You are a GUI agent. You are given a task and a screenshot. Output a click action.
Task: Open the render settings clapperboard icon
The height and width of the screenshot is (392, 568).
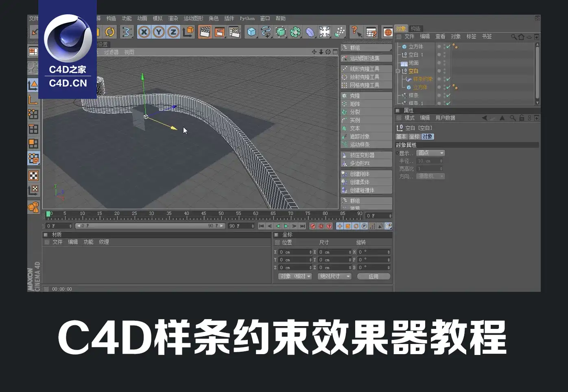(235, 32)
